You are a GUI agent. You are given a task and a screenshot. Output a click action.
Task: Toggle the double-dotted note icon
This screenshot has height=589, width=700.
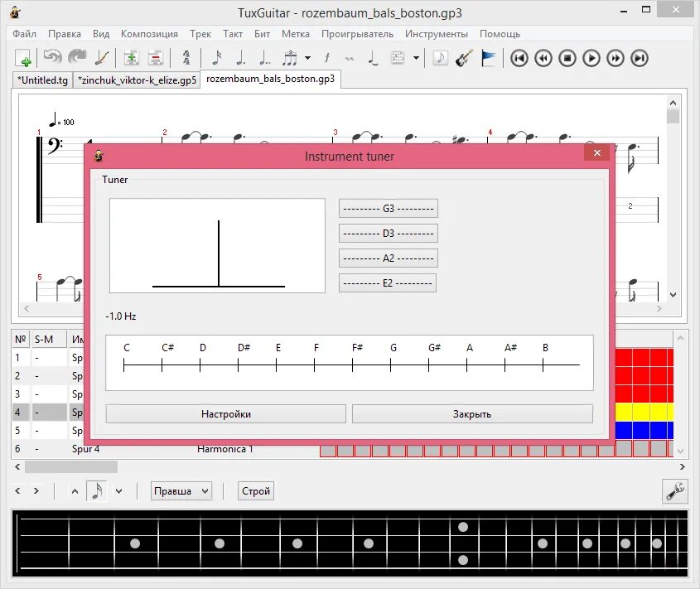[x=265, y=58]
